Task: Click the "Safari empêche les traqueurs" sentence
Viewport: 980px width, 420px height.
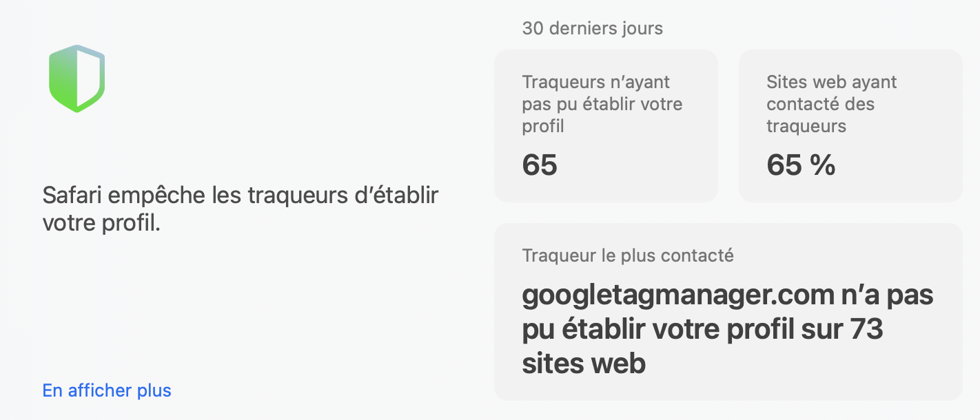Action: (x=240, y=196)
